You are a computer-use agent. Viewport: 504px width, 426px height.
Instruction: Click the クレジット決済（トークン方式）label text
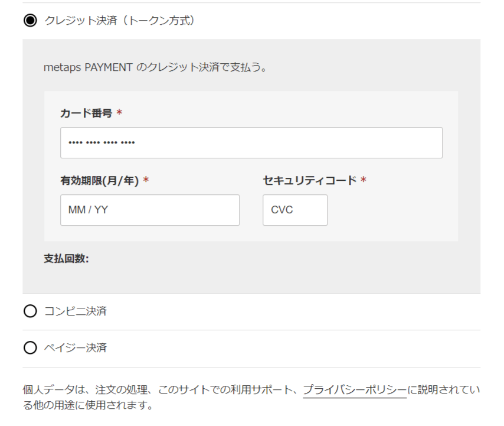tap(119, 21)
